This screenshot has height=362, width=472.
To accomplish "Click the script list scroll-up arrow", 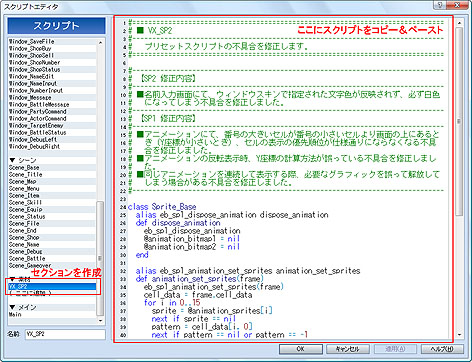I will pos(100,43).
